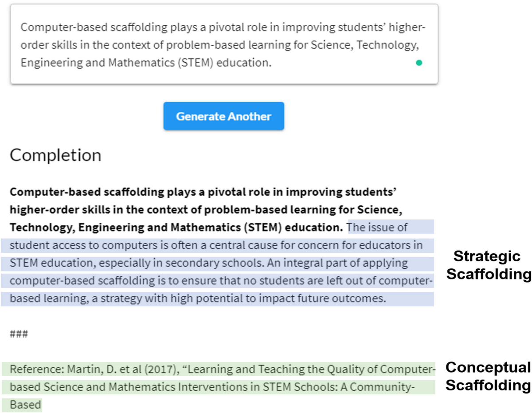Click the Generate Another button

point(223,116)
